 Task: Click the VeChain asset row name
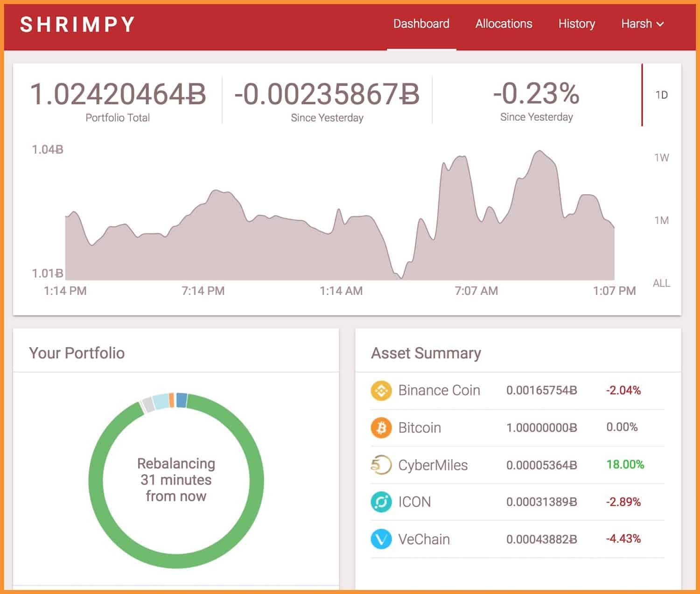tap(424, 539)
